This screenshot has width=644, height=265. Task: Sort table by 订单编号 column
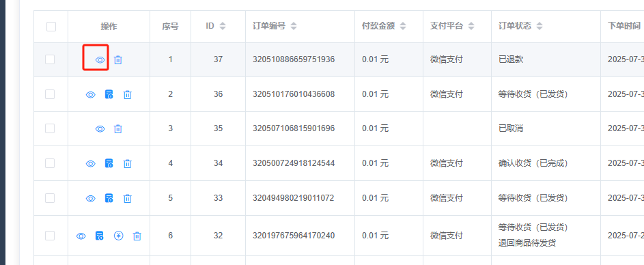[293, 26]
